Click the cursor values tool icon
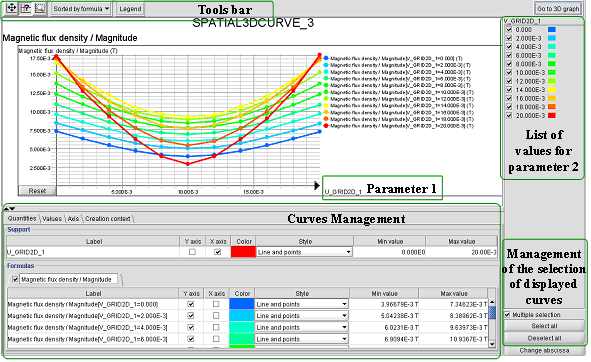The height and width of the screenshot is (362, 591). coord(25,8)
